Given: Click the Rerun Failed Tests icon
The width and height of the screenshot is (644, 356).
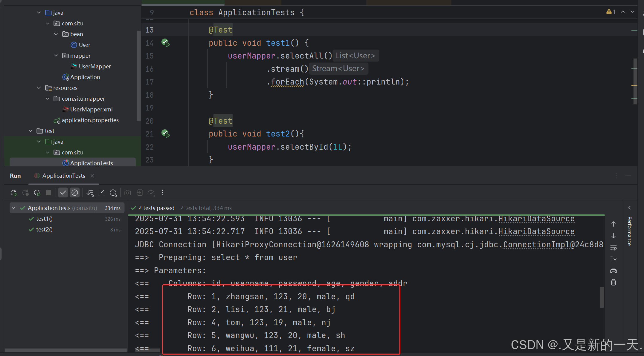Looking at the screenshot, I should point(25,193).
